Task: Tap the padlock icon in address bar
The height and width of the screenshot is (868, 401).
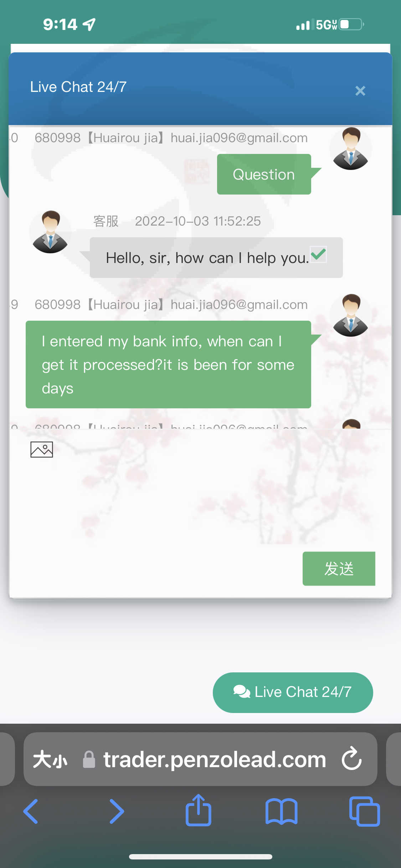Action: point(89,759)
